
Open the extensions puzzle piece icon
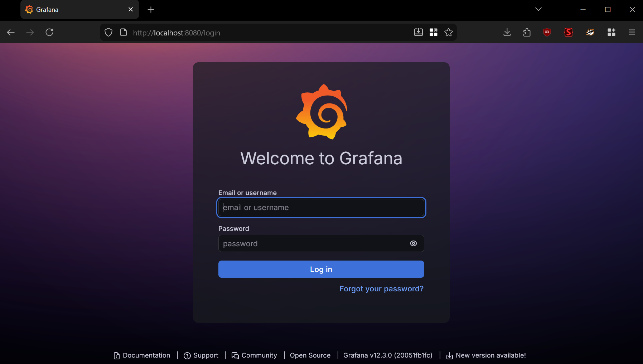click(527, 32)
